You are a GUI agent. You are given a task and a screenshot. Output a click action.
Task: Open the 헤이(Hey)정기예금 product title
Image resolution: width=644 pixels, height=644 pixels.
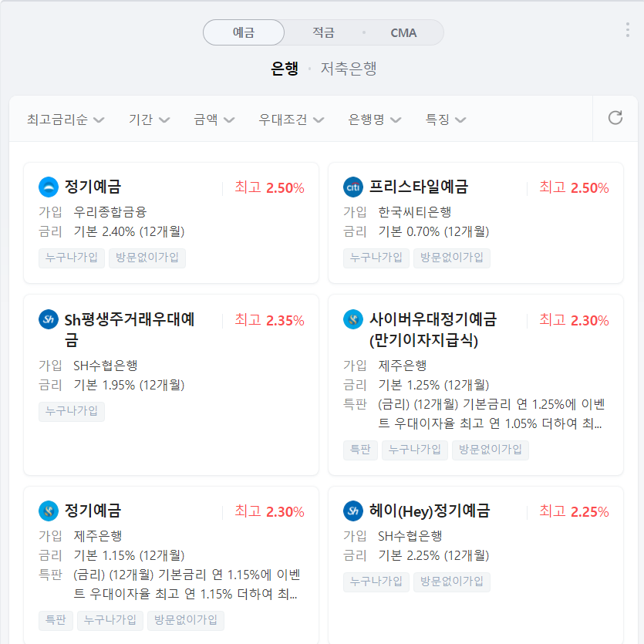tap(430, 511)
